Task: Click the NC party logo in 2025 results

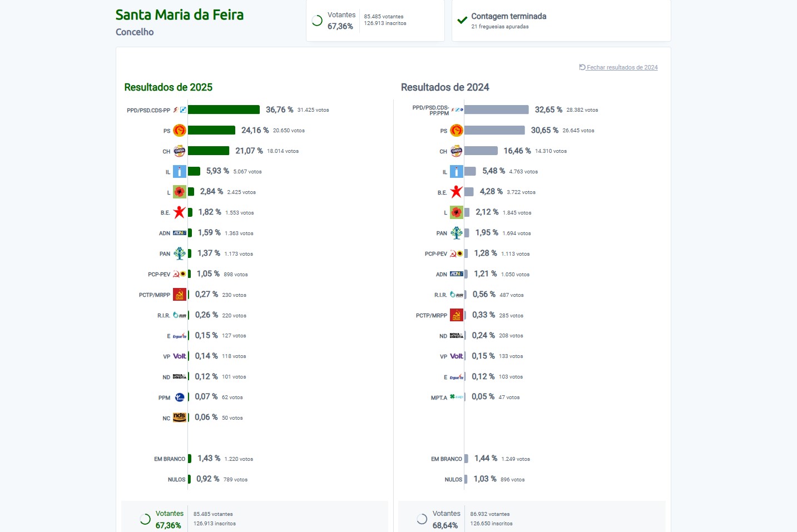Action: pos(179,417)
